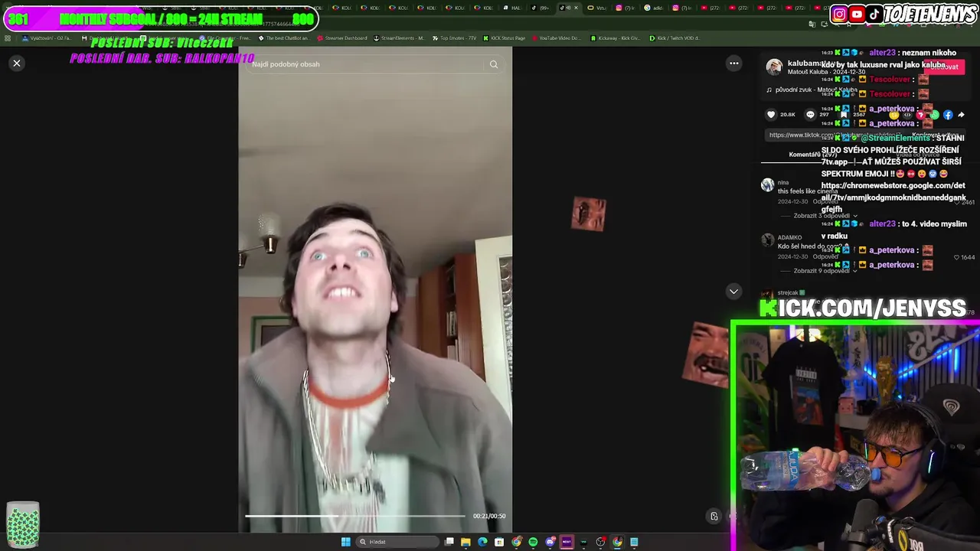
Task: Open 'The best ChatBot' bookmark
Action: [284, 37]
